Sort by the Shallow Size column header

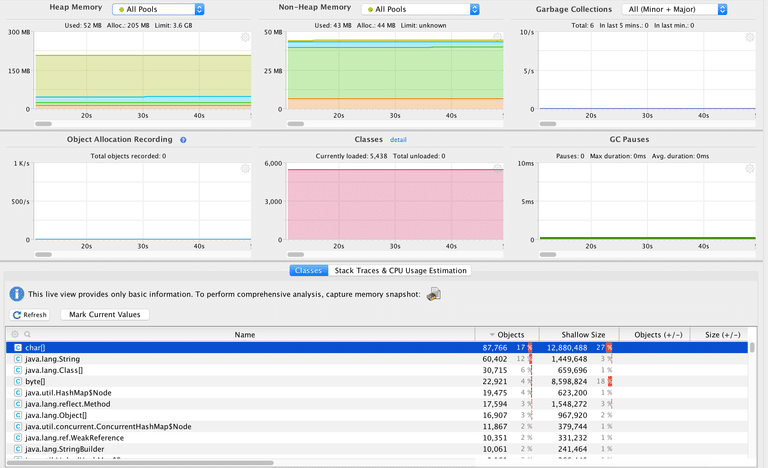click(x=578, y=334)
